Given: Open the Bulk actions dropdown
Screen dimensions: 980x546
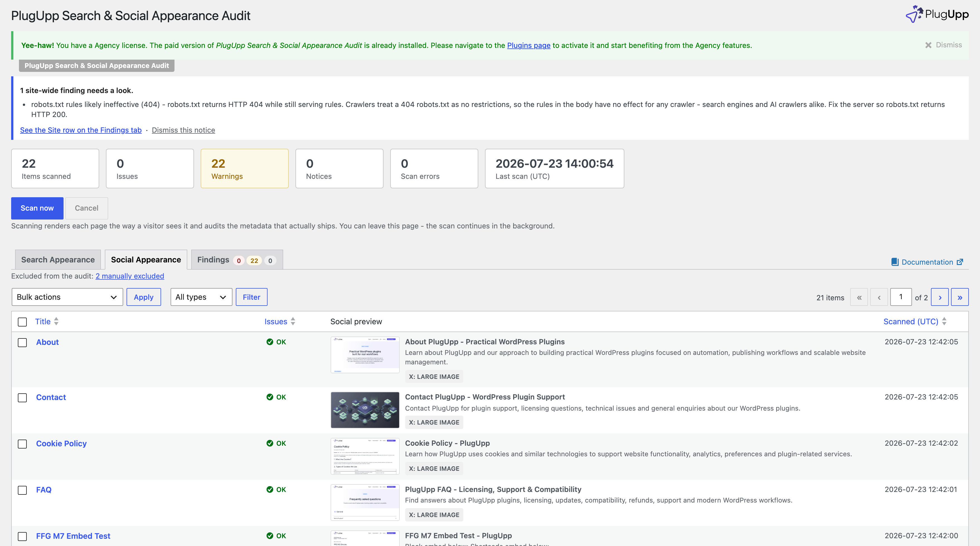Looking at the screenshot, I should pyautogui.click(x=67, y=297).
